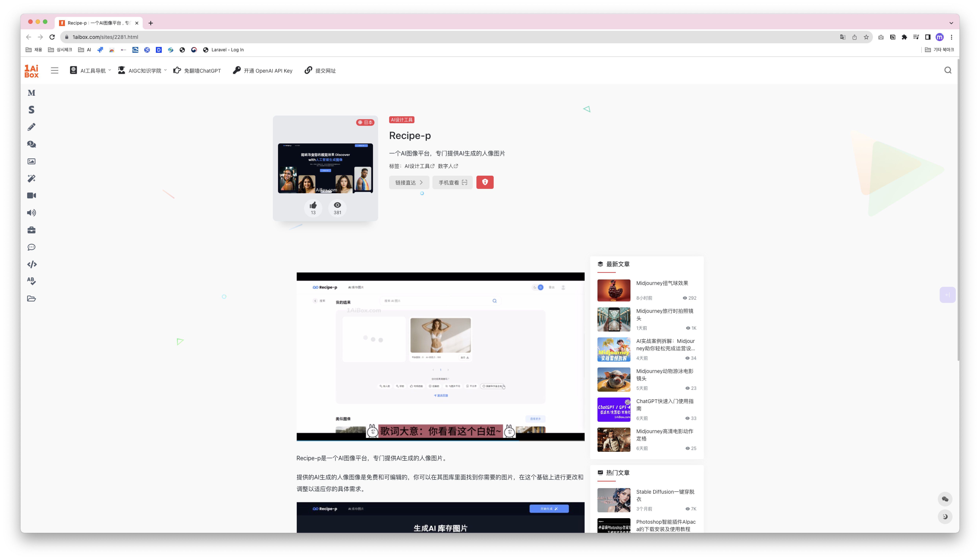The image size is (980, 560).
Task: Open 提交网址 menu item
Action: (320, 70)
